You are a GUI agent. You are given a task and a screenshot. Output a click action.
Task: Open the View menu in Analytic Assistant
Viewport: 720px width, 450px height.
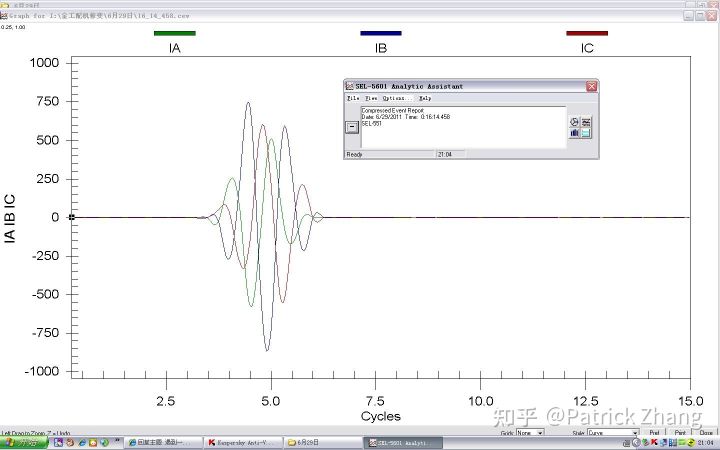click(370, 99)
